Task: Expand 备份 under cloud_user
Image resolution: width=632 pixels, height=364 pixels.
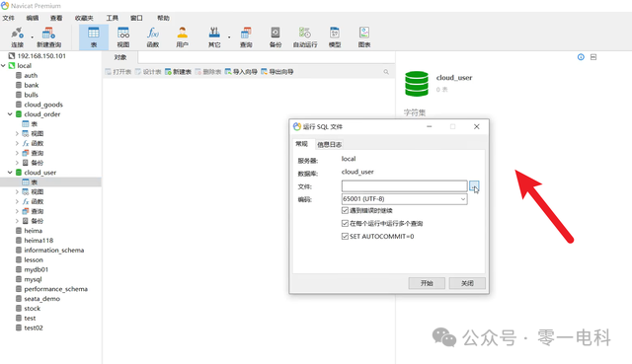Action: pos(17,221)
